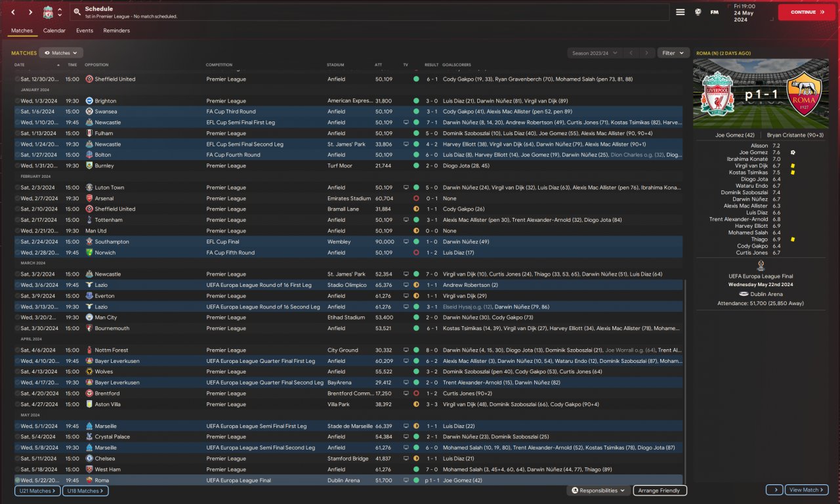
Task: Click the green win indicator on West Ham row
Action: pyautogui.click(x=416, y=469)
